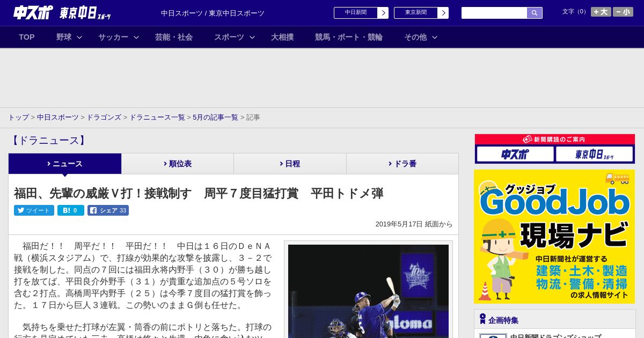The height and width of the screenshot is (338, 644).
Task: Click 5月の記事一覧 breadcrumb link
Action: point(215,117)
